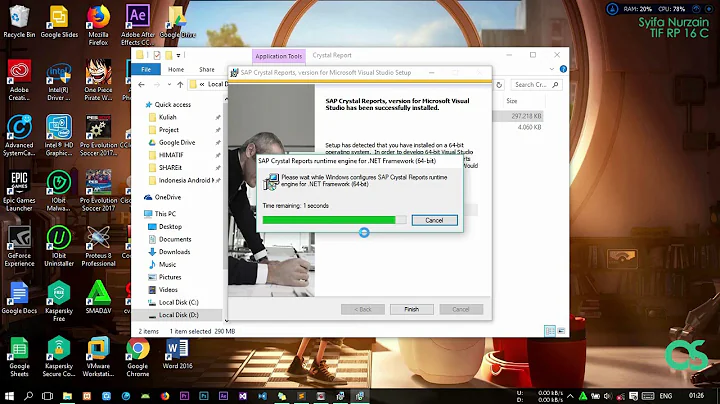Screen dimensions: 720x404
Task: Click Finish in the Crystal Reports setup
Action: click(411, 309)
